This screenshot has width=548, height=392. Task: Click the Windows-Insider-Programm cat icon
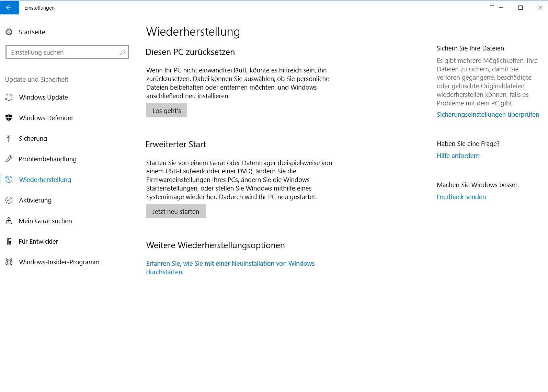(9, 262)
